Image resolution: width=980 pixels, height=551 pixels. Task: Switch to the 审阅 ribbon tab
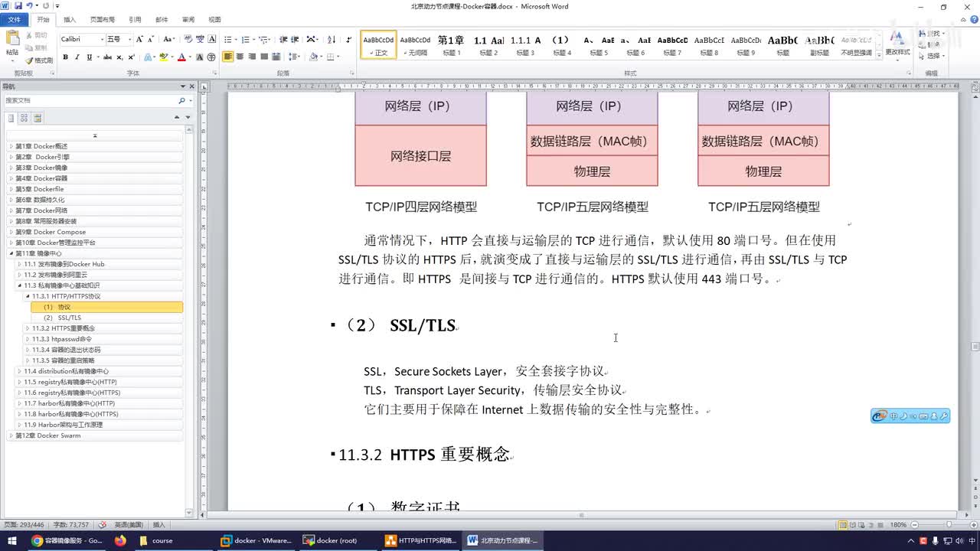[x=188, y=19]
